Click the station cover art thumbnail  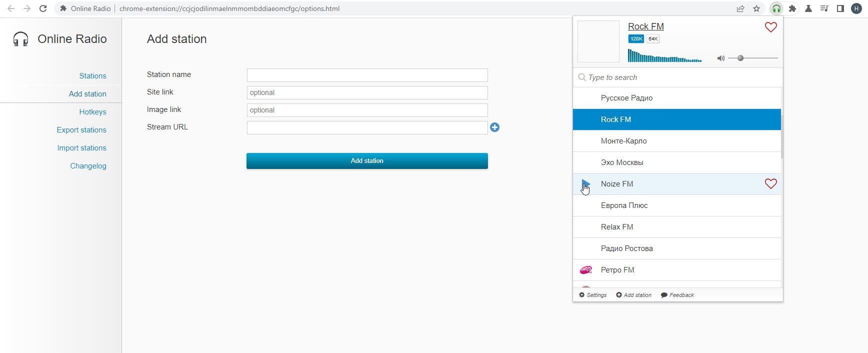click(598, 41)
